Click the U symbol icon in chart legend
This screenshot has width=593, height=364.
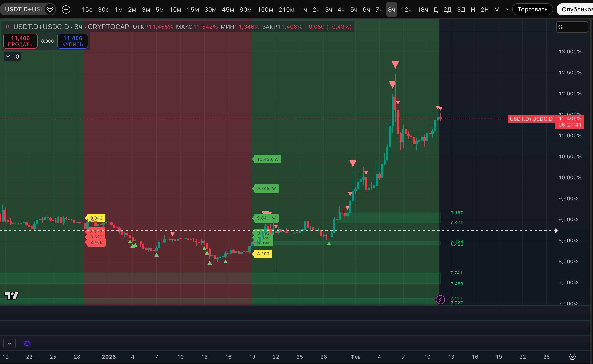click(x=8, y=27)
